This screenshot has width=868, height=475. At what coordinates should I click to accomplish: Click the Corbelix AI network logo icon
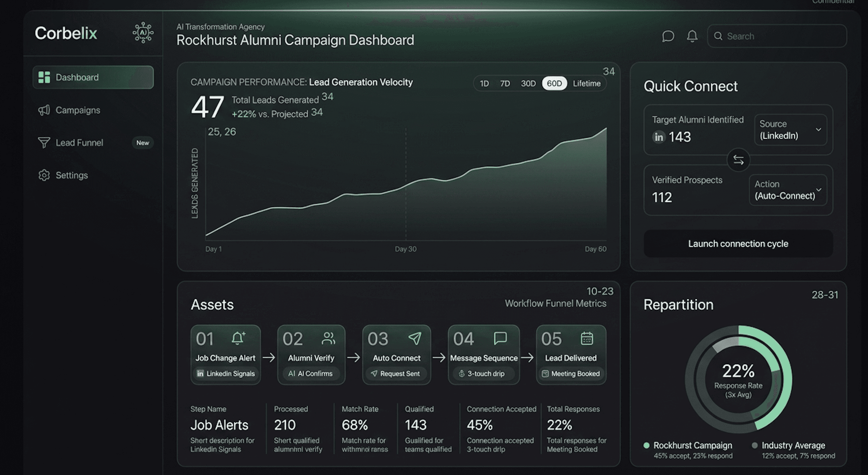(x=143, y=33)
